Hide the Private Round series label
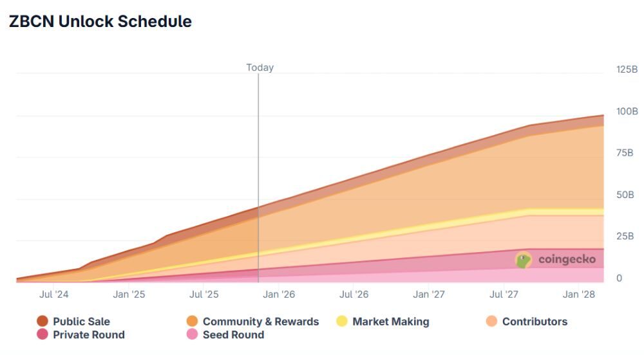 [x=88, y=334]
